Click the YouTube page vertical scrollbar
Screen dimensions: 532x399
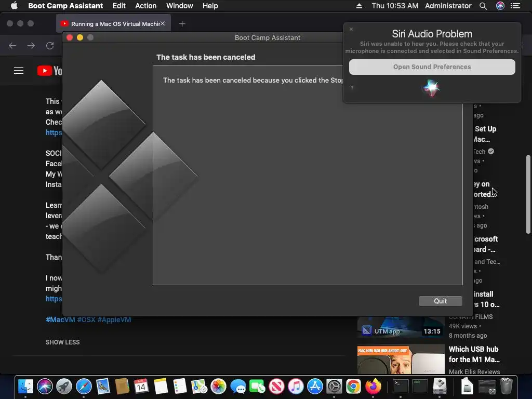click(528, 194)
